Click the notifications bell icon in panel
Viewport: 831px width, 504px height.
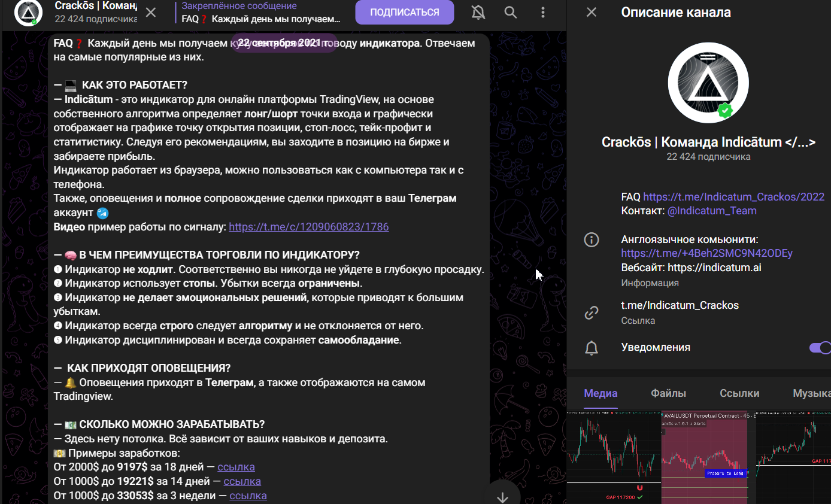click(592, 348)
